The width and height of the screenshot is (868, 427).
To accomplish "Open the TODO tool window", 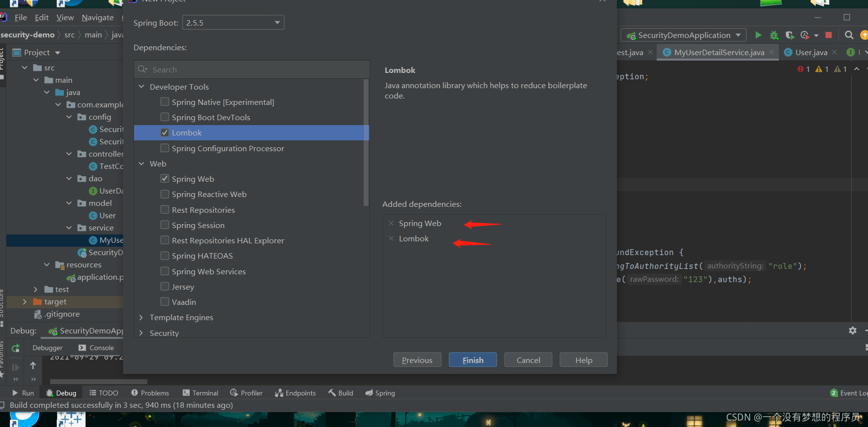I will pyautogui.click(x=103, y=393).
